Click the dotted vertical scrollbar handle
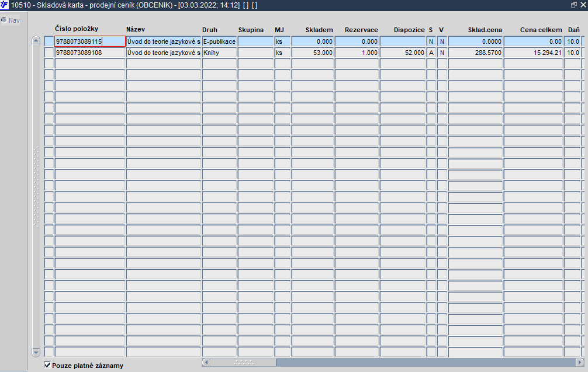 point(36,187)
